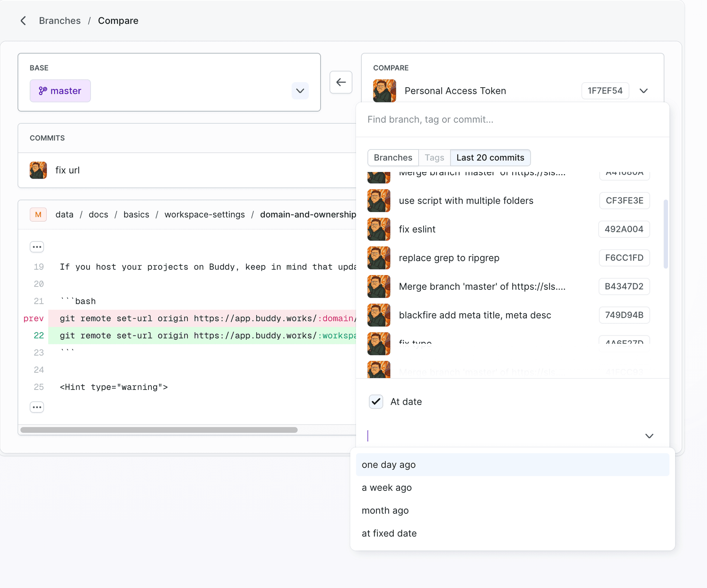Click avatar beside 'blackfire add meta title'
The height and width of the screenshot is (588, 707).
tap(379, 316)
